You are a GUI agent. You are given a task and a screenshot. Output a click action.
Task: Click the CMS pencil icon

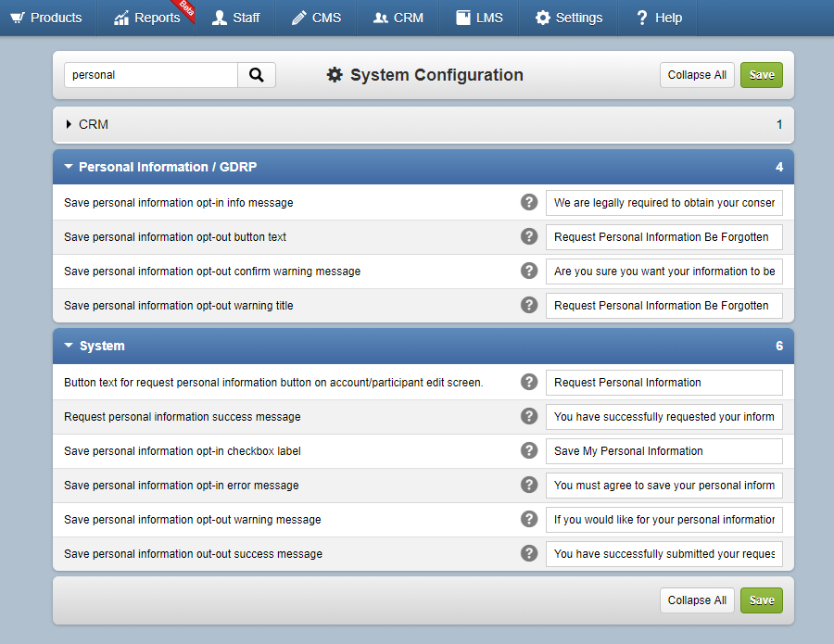click(300, 17)
